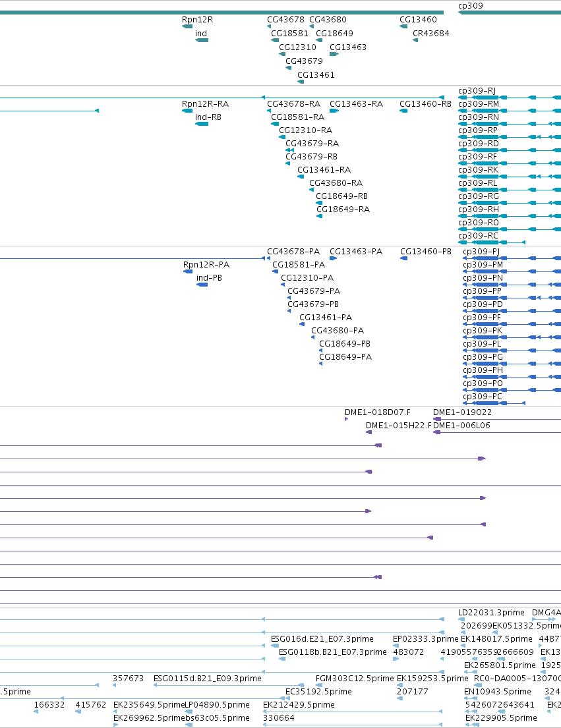Open transcript cp309-RM

[479, 104]
